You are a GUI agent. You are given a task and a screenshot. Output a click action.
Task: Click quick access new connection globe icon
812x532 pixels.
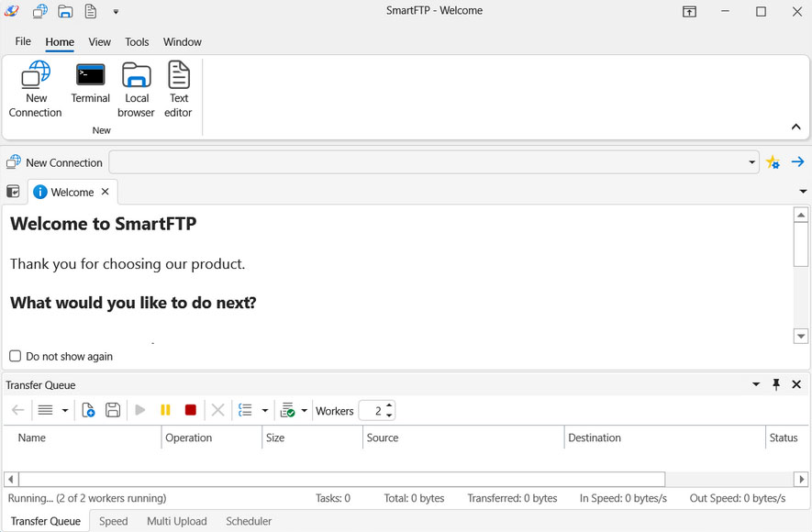39,11
